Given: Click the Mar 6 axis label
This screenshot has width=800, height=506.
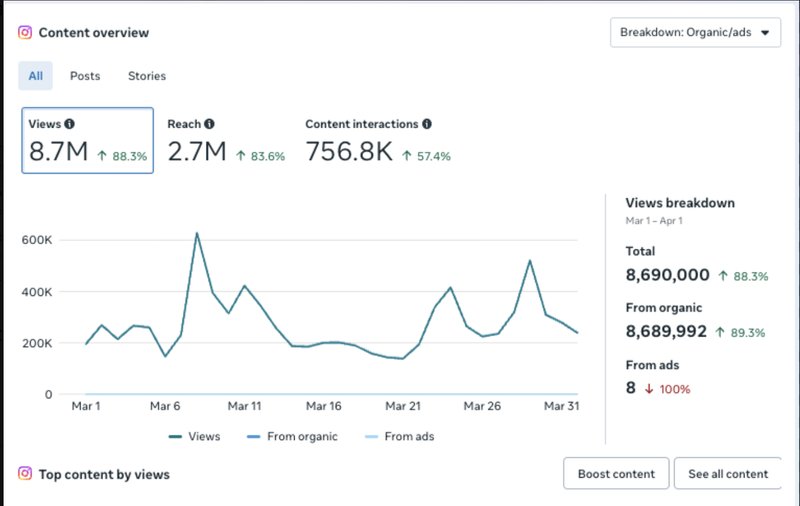Looking at the screenshot, I should point(165,406).
